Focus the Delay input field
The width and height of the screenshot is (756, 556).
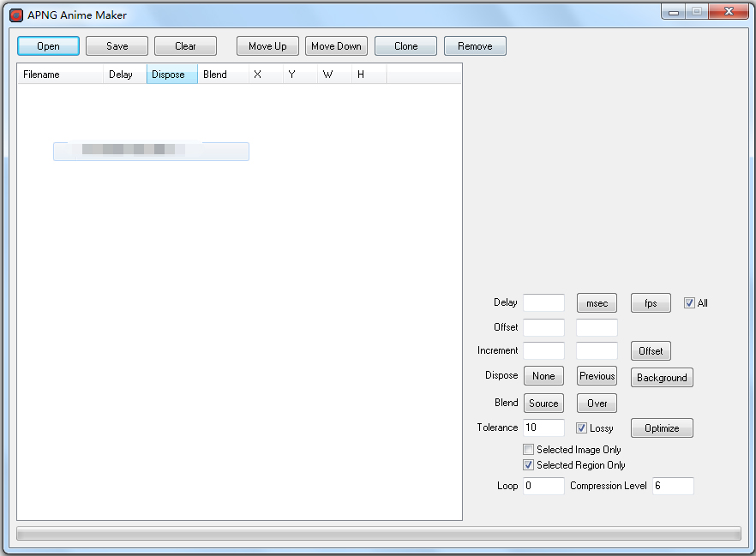tap(543, 303)
